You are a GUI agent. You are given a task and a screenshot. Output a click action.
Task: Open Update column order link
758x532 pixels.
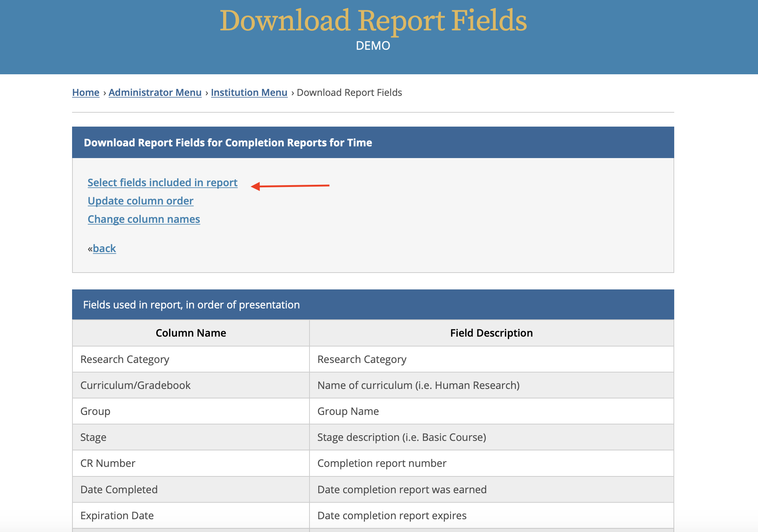coord(140,201)
